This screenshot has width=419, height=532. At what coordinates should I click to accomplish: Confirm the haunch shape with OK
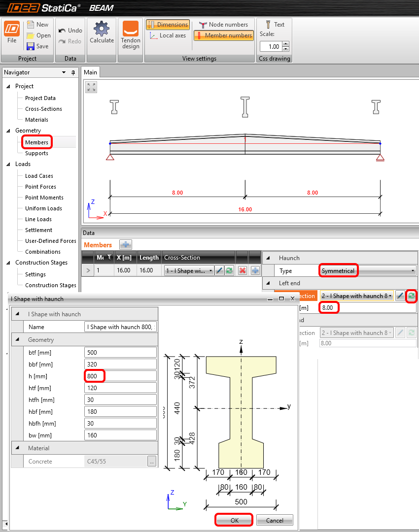[234, 520]
